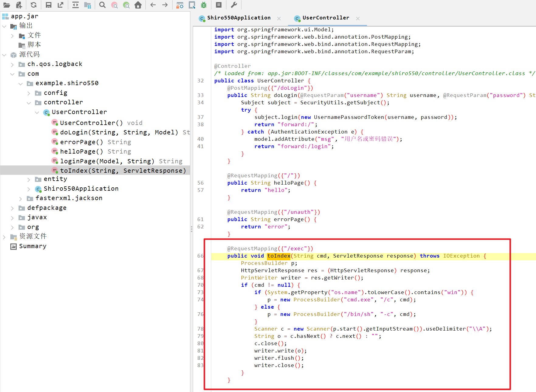Collapse the com package

point(12,74)
